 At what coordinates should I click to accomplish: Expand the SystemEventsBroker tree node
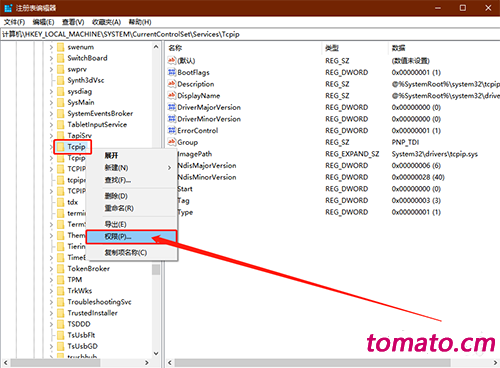coord(51,114)
